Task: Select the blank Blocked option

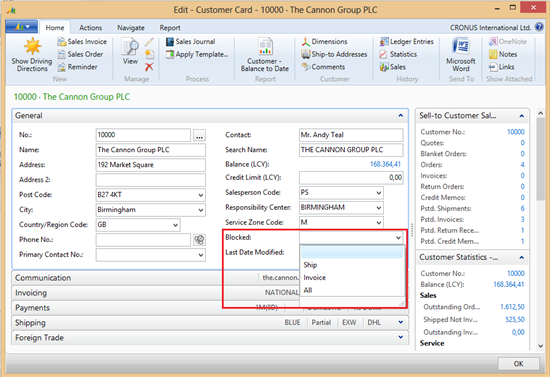Action: [x=352, y=252]
